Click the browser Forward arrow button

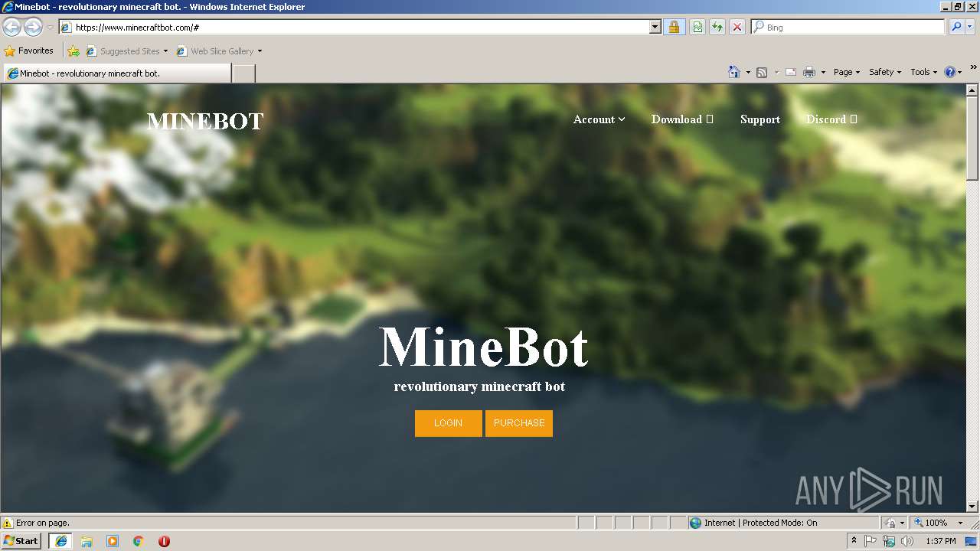(x=33, y=27)
